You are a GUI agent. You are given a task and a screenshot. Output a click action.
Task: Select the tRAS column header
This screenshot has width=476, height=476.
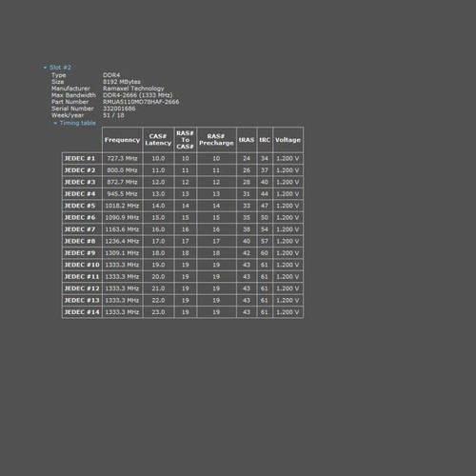coord(247,140)
